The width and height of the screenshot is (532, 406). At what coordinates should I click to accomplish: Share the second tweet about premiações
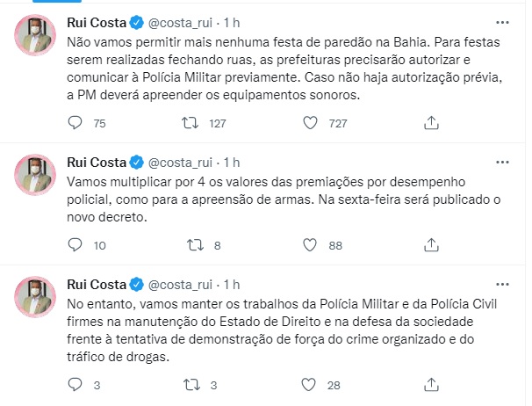430,246
